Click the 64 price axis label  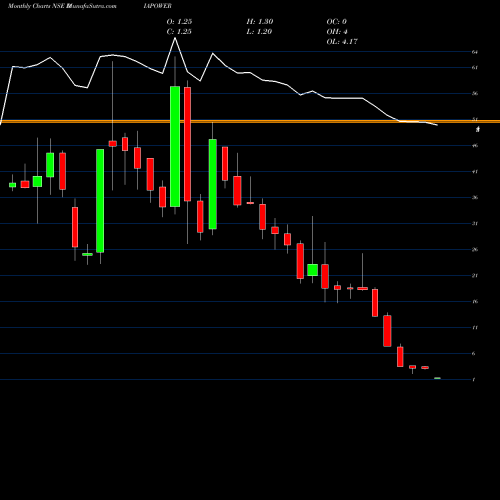475,52
